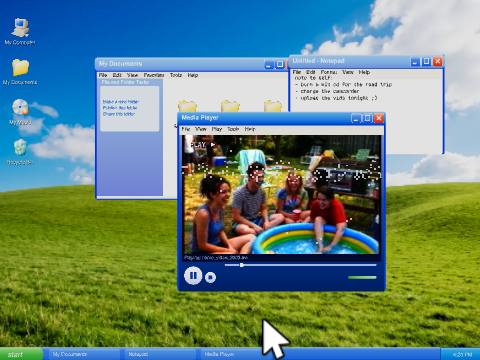Select the Recycle Bin desktop icon

click(20, 152)
